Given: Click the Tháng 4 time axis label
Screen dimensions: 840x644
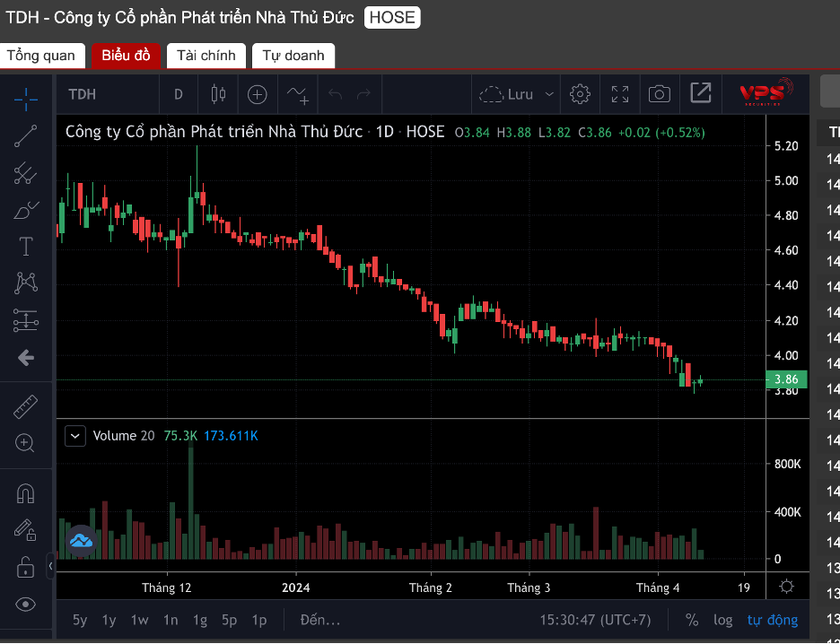Looking at the screenshot, I should (x=658, y=587).
